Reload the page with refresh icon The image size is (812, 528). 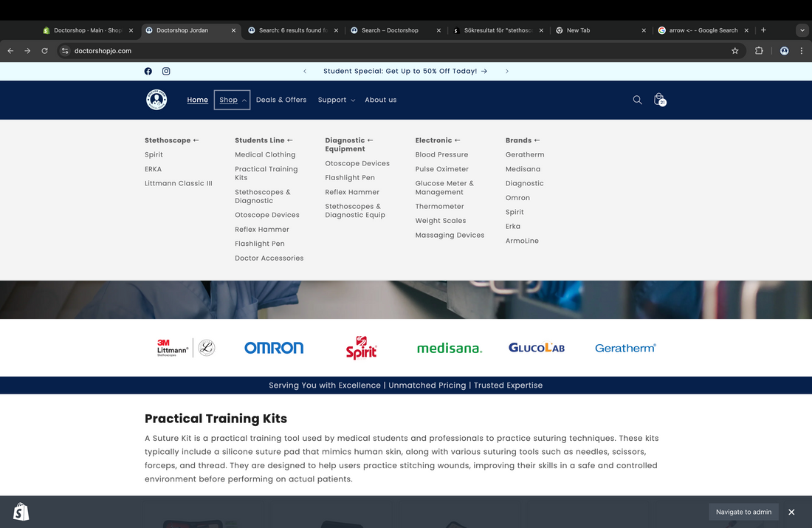44,51
